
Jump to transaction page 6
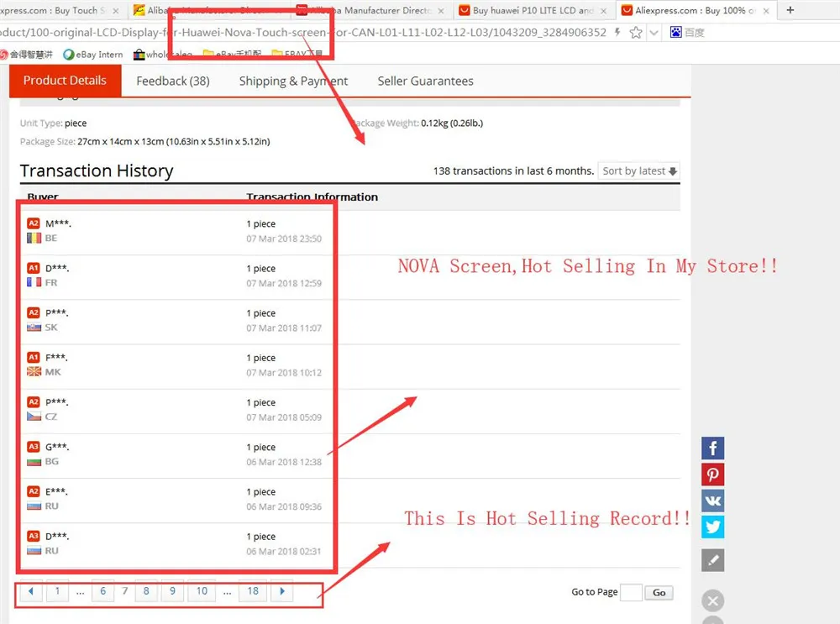(x=102, y=590)
